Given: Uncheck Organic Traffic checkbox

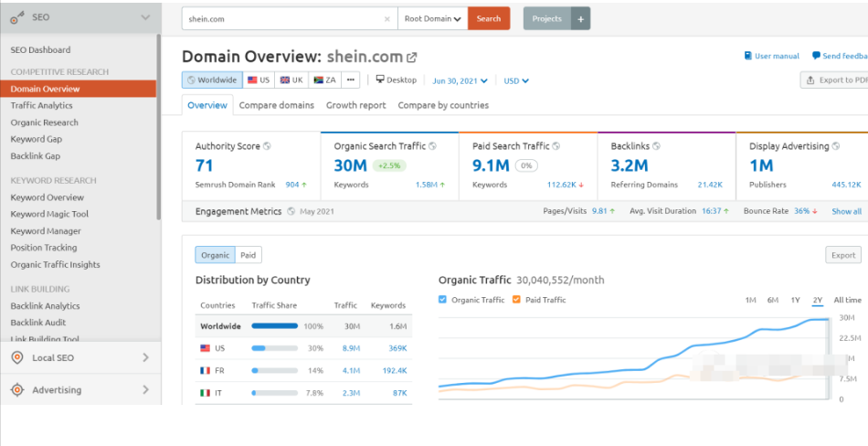Looking at the screenshot, I should pyautogui.click(x=442, y=300).
